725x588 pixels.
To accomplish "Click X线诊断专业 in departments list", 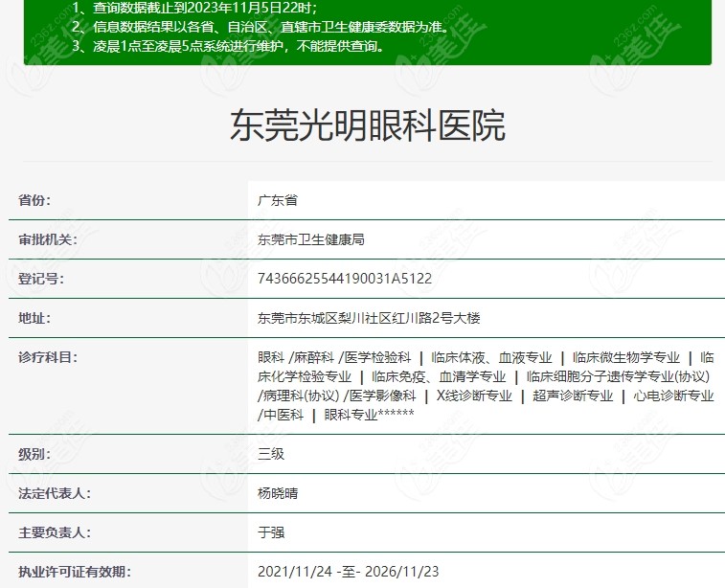I will pyautogui.click(x=474, y=396).
